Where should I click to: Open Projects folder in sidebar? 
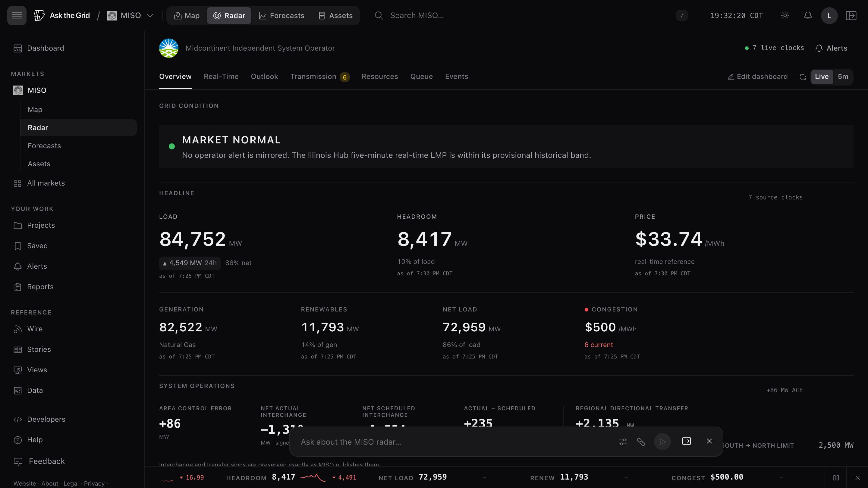pos(72,225)
